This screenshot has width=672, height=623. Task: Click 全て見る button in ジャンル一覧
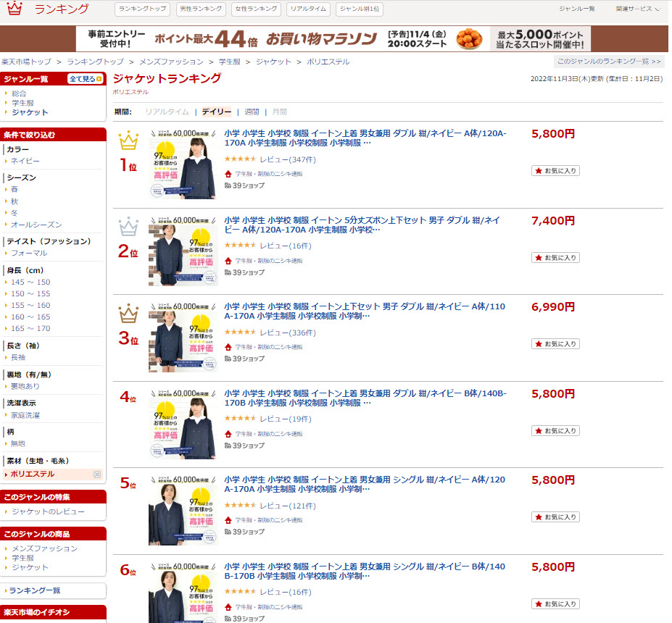click(x=86, y=79)
